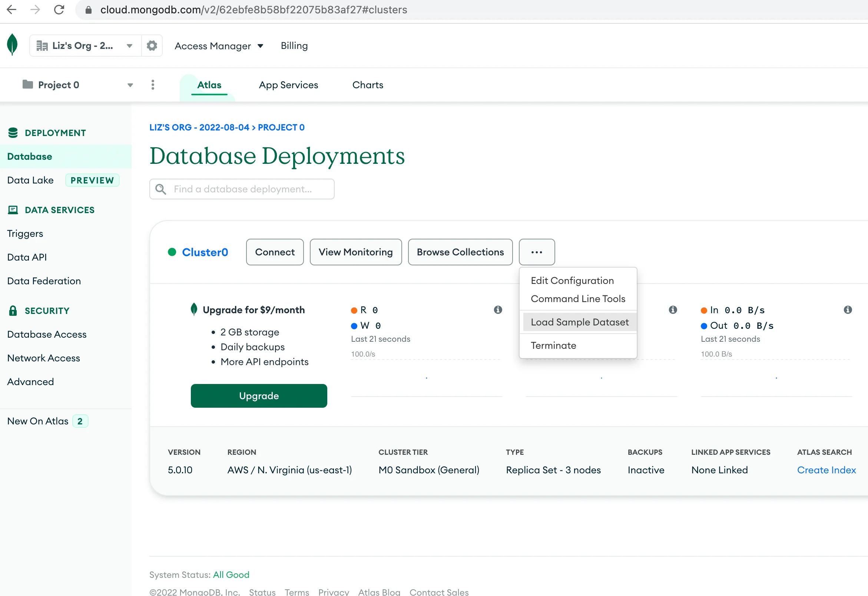Click the Privacy footer link

pos(334,592)
